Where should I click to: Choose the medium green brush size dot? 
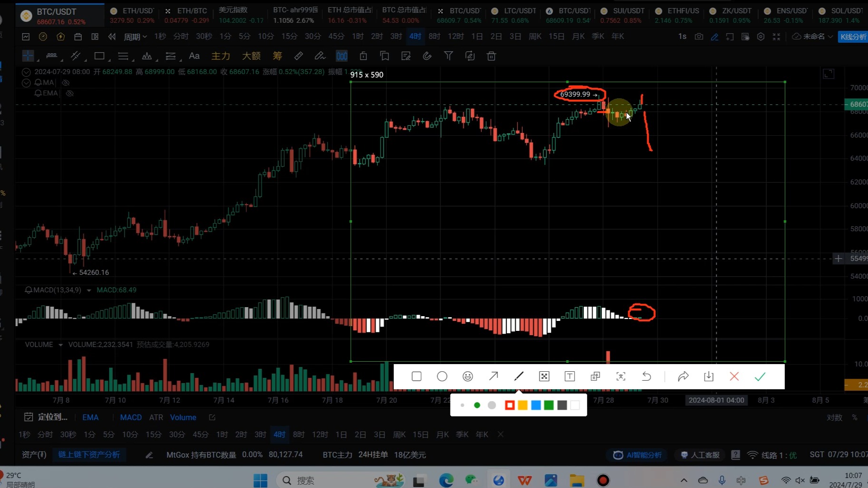tap(477, 405)
